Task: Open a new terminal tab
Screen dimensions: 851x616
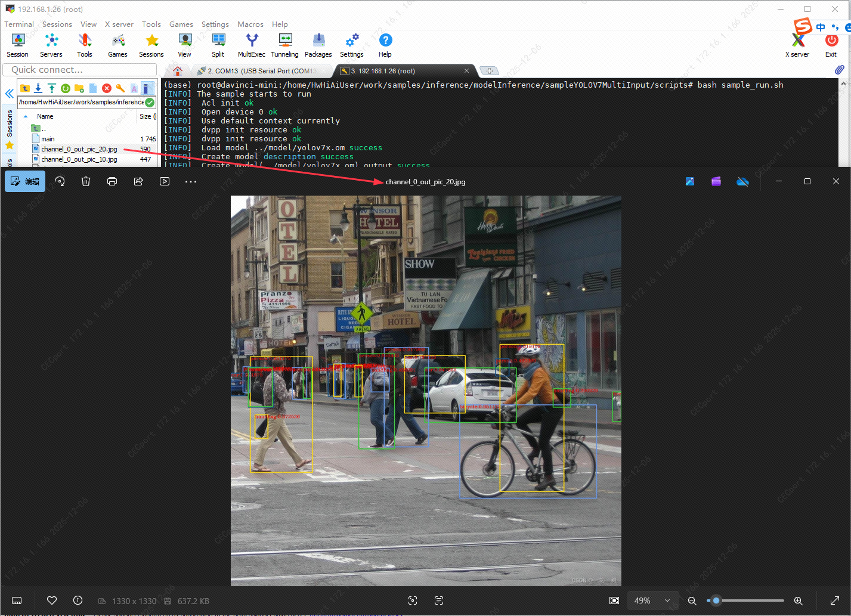Action: (x=489, y=71)
